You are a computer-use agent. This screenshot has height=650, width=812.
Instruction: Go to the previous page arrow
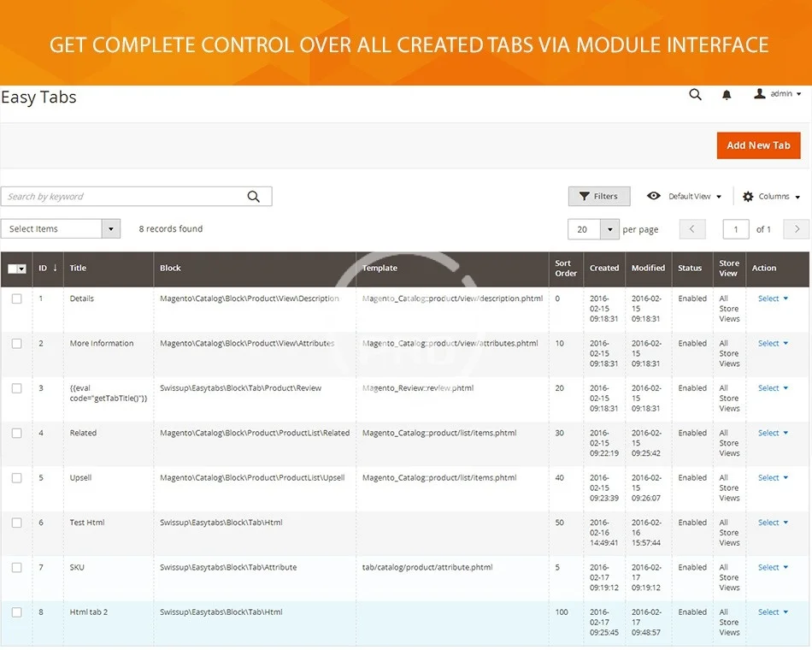click(692, 229)
